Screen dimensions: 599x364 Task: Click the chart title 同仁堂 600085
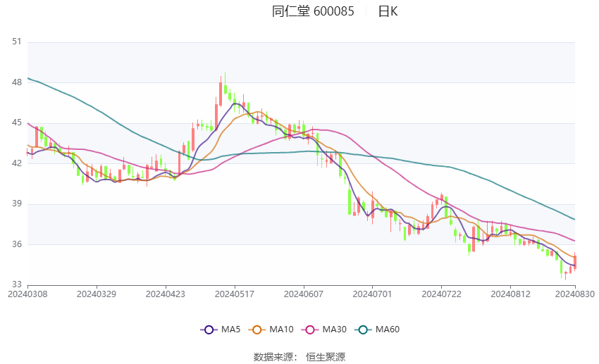click(x=313, y=11)
